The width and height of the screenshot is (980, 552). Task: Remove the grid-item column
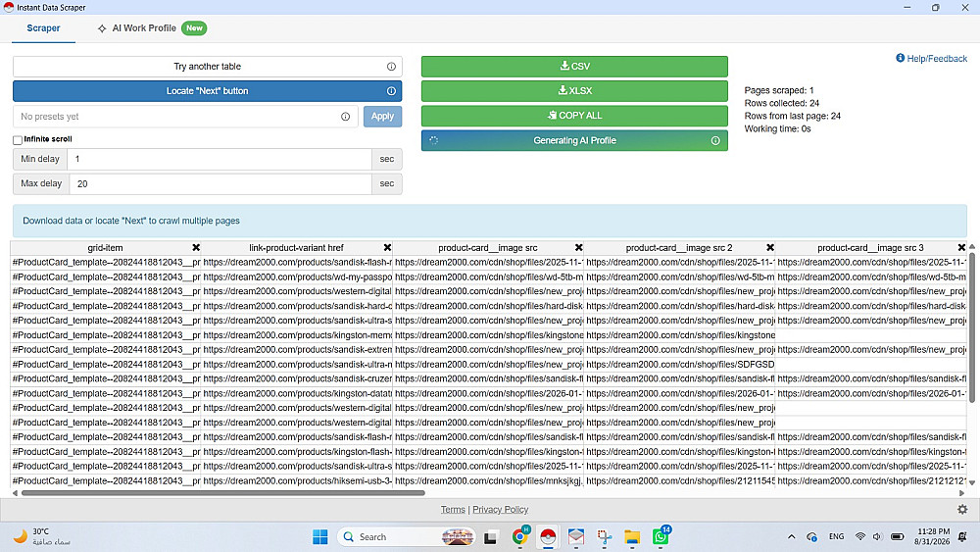tap(196, 247)
